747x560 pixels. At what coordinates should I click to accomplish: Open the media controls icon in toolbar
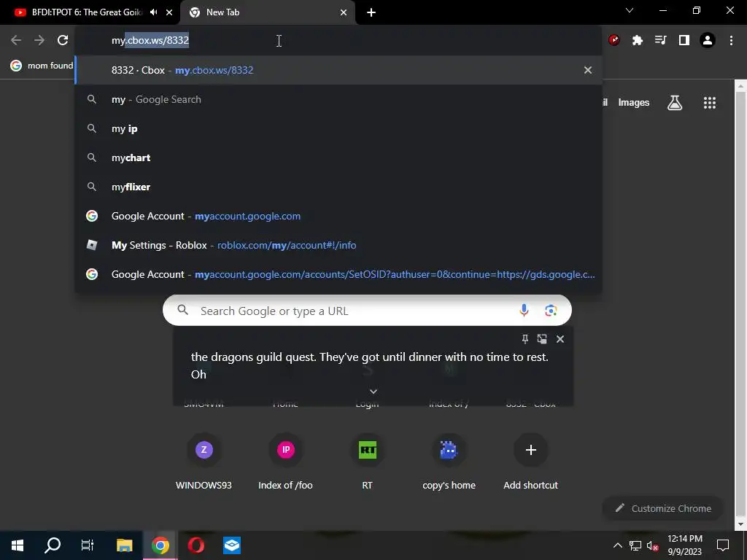pyautogui.click(x=661, y=41)
